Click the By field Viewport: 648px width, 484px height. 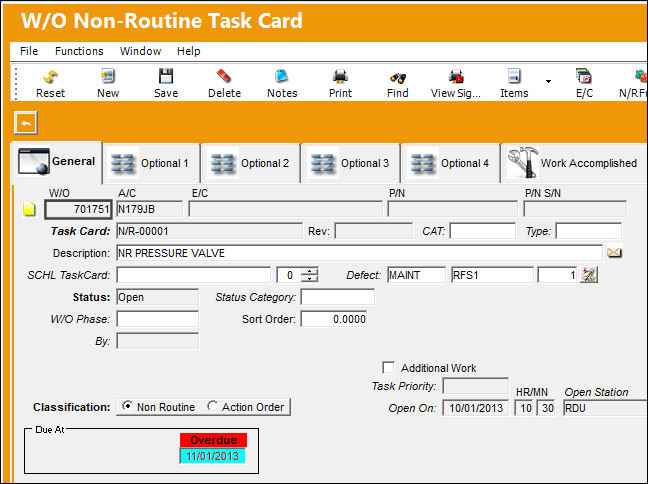click(x=157, y=341)
